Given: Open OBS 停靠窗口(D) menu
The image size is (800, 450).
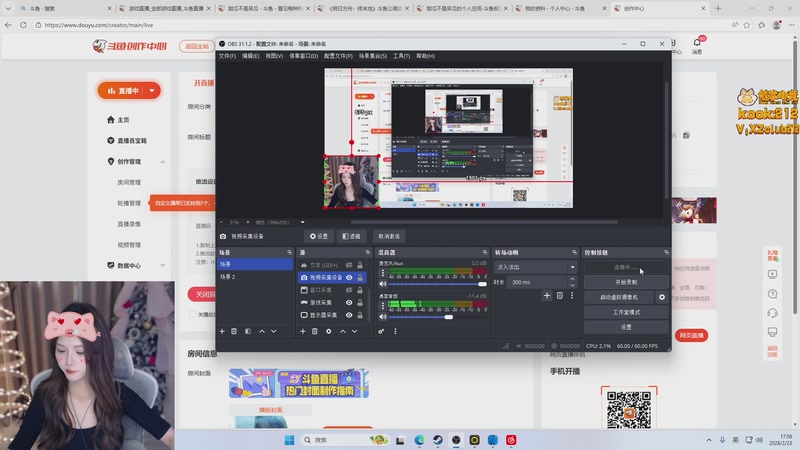Looking at the screenshot, I should 304,56.
